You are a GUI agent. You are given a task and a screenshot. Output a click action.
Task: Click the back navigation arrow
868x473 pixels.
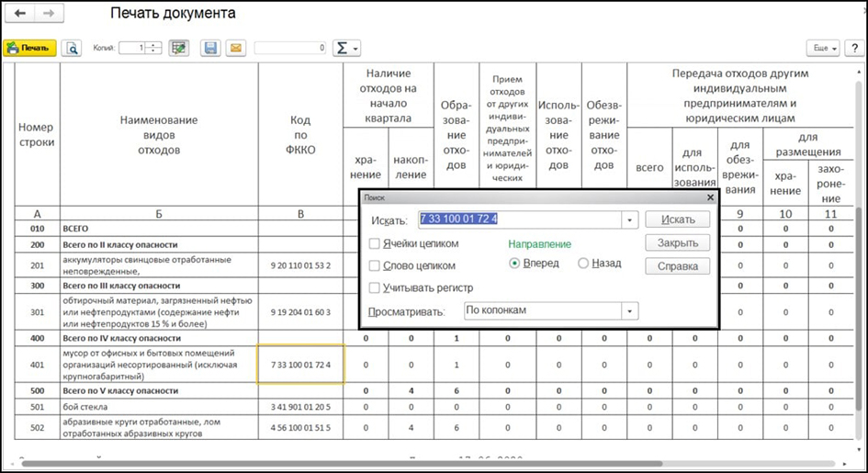point(20,13)
